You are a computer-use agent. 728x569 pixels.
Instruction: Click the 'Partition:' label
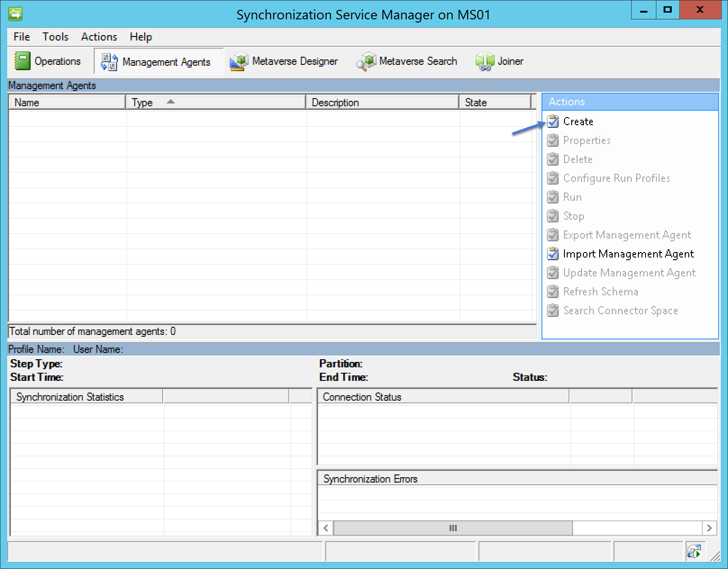point(341,364)
